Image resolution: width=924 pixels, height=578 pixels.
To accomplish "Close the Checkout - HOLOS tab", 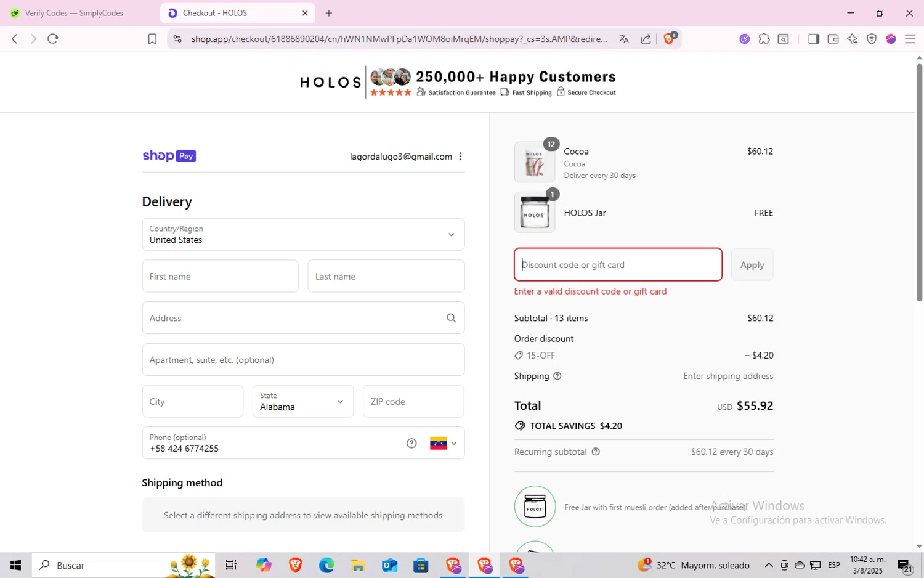I will click(x=305, y=13).
